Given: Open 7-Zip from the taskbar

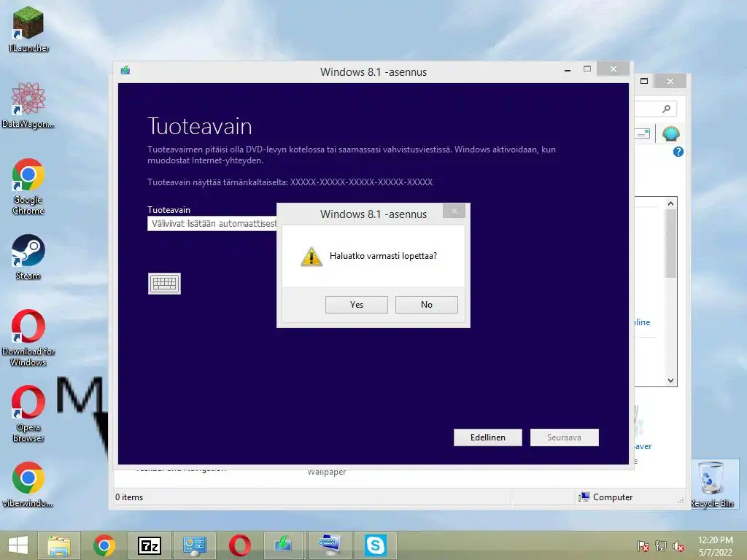Looking at the screenshot, I should (x=150, y=545).
